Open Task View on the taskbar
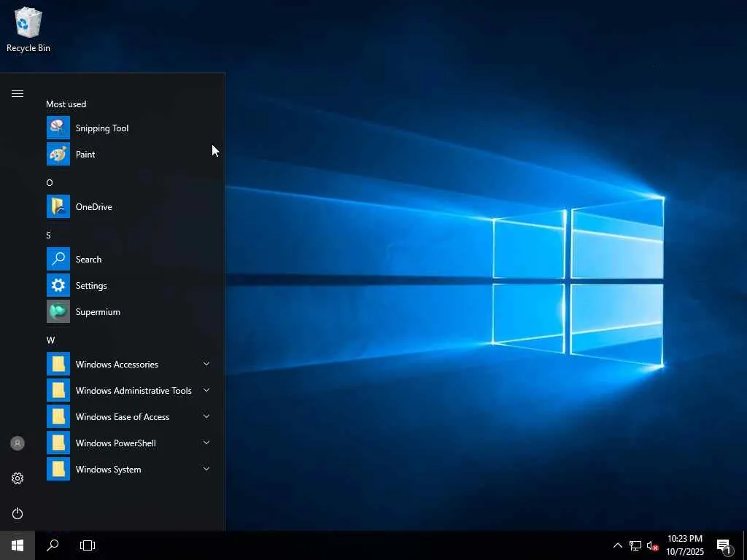Viewport: 747px width, 560px height. click(x=88, y=545)
